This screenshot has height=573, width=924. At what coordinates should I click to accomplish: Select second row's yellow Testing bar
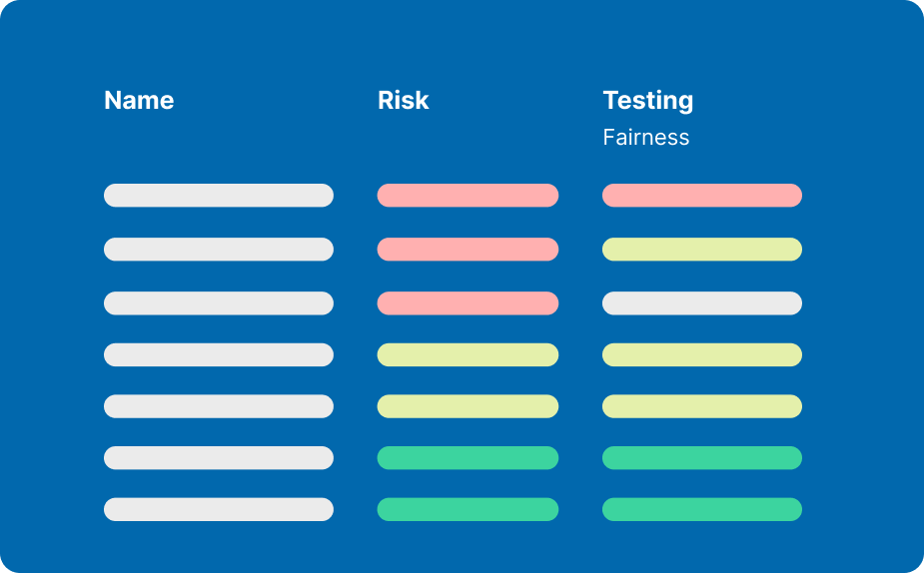(701, 250)
